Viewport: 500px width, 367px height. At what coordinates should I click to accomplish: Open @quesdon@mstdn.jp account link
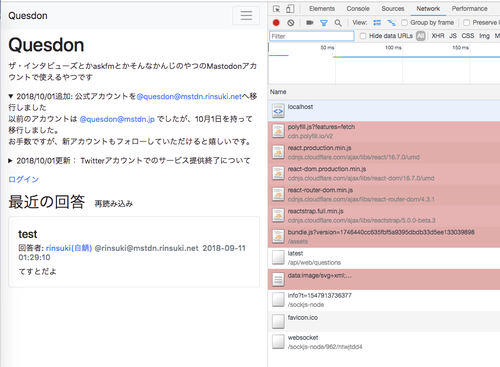coord(117,119)
